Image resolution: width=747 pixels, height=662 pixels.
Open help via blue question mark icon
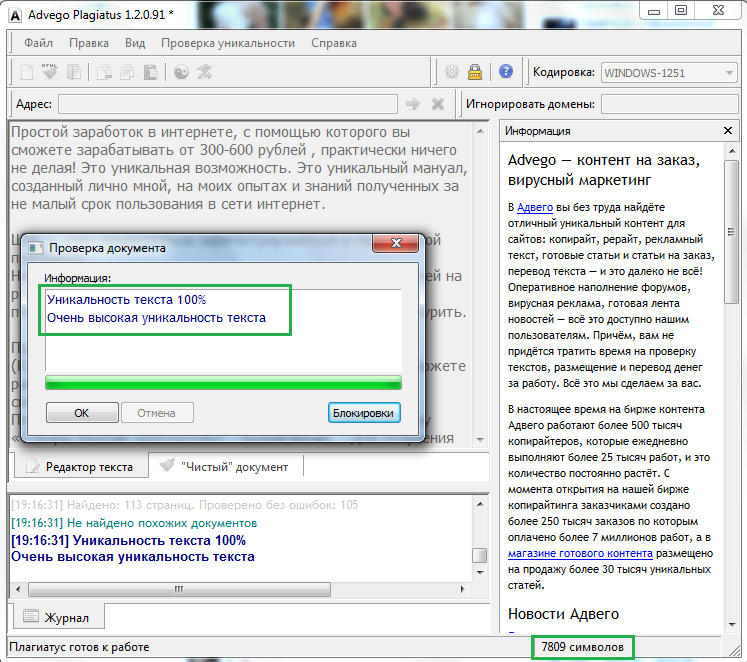[x=506, y=72]
